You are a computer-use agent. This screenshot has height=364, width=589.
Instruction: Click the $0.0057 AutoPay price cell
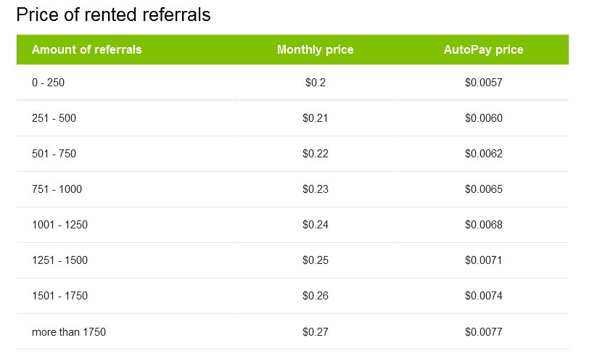[483, 82]
